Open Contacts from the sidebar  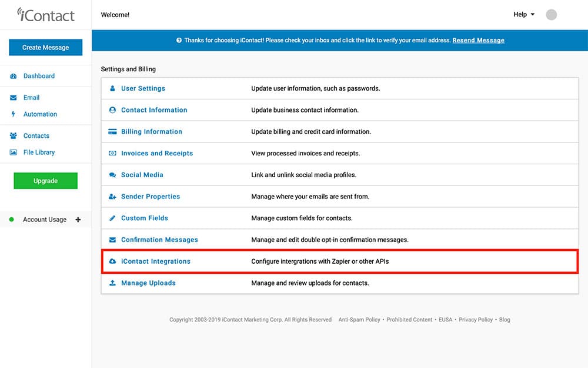36,135
